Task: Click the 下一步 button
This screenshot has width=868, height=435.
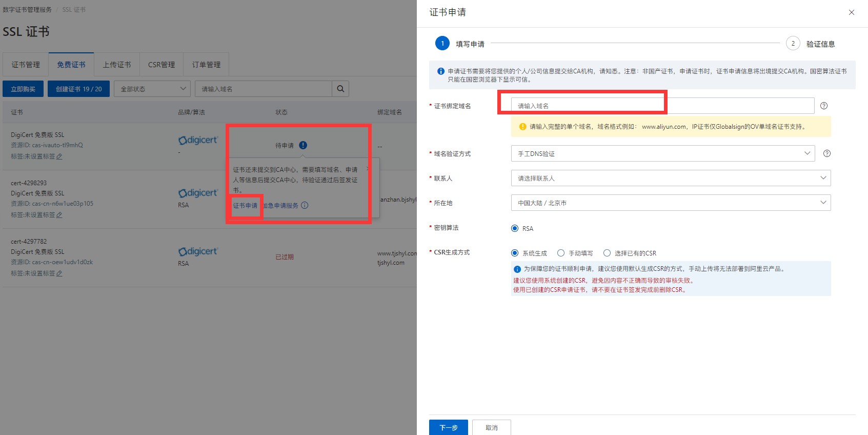Action: [448, 427]
